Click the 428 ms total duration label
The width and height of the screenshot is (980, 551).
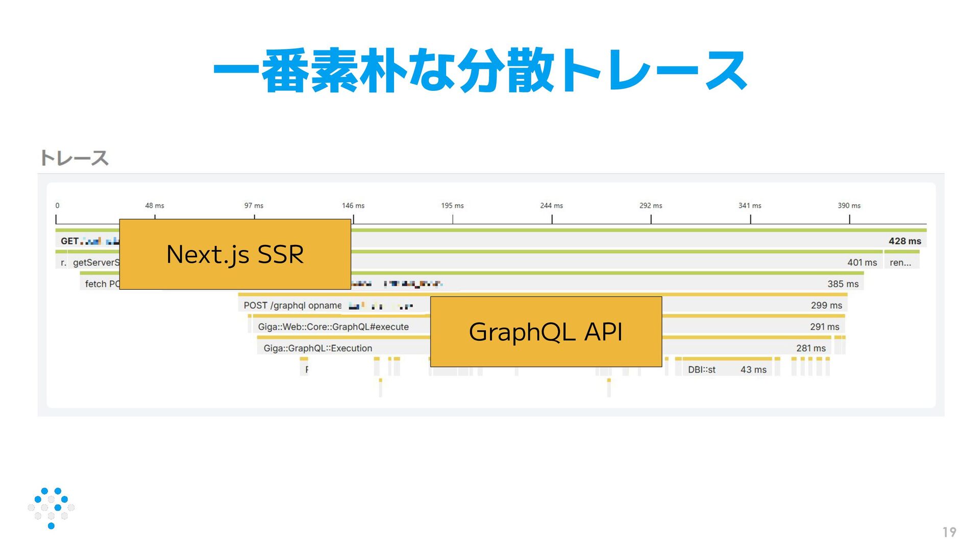coord(904,241)
